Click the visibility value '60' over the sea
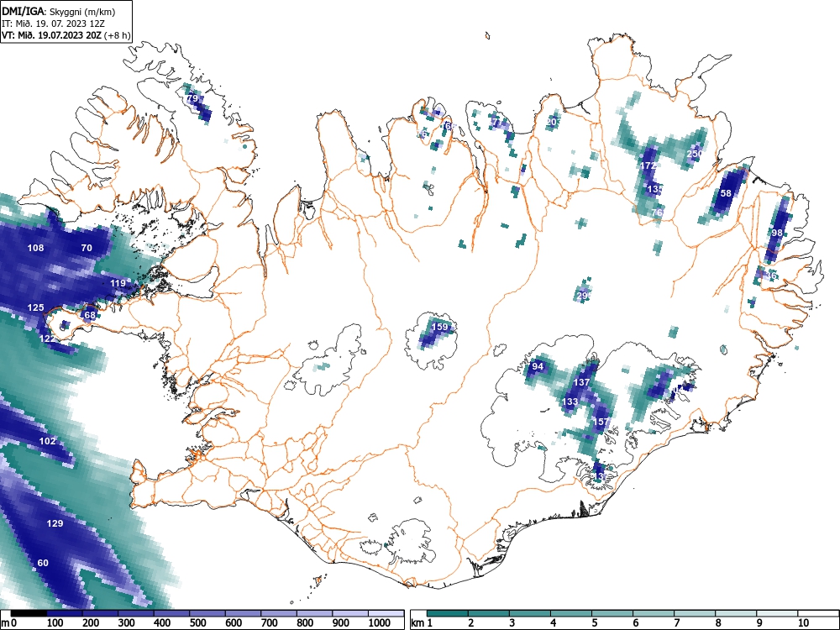840x630 pixels. coord(43,563)
